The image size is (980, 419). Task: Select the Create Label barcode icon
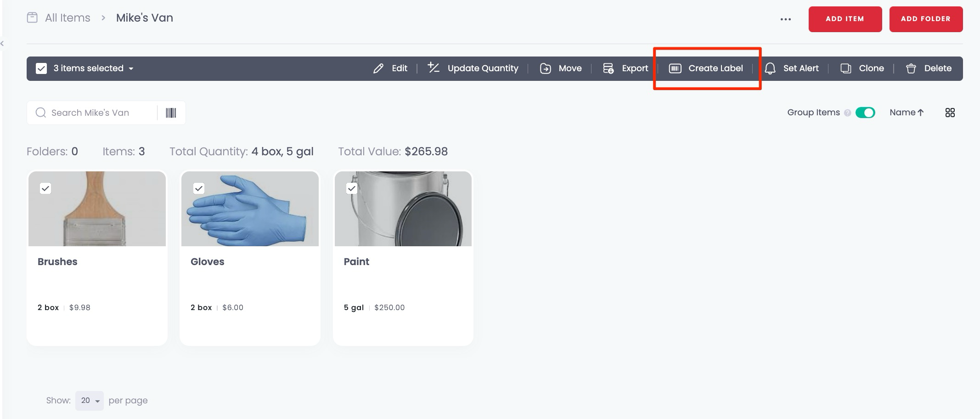click(675, 68)
